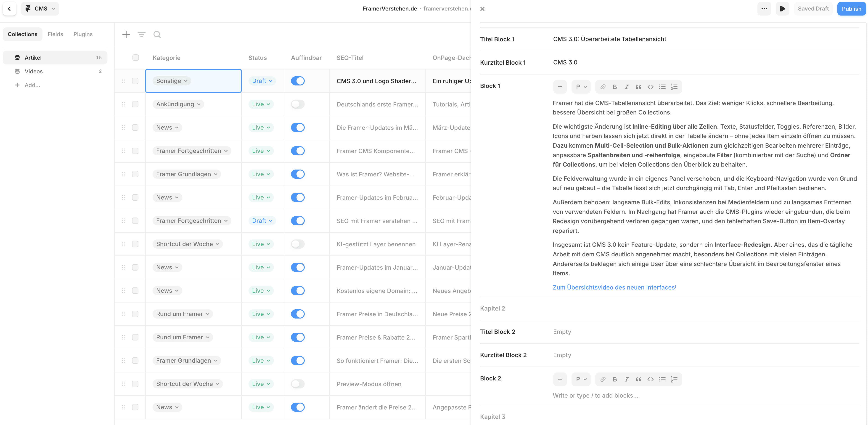Apply italic in Block 1 toolbar
Image resolution: width=868 pixels, height=425 pixels.
tap(626, 87)
